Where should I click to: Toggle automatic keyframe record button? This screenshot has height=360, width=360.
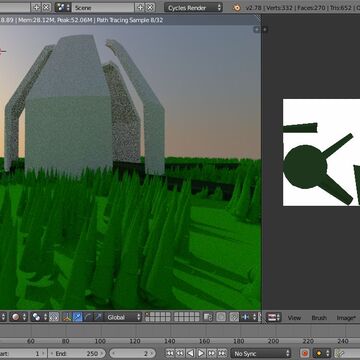(304, 353)
